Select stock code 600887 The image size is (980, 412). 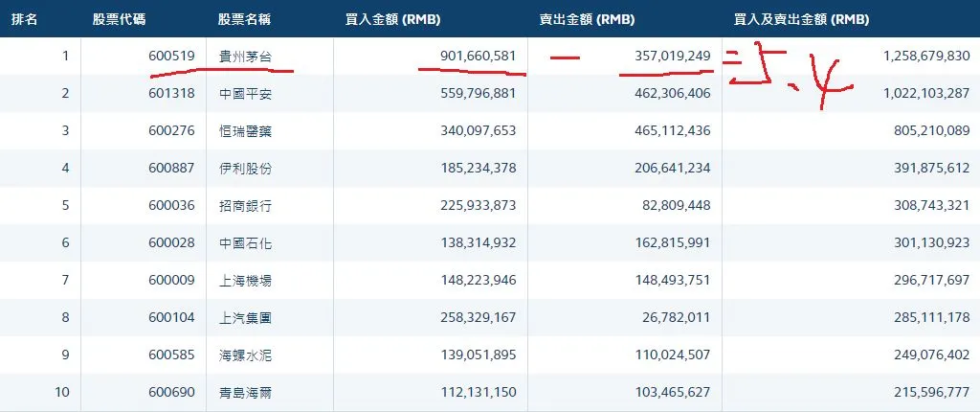click(x=172, y=169)
